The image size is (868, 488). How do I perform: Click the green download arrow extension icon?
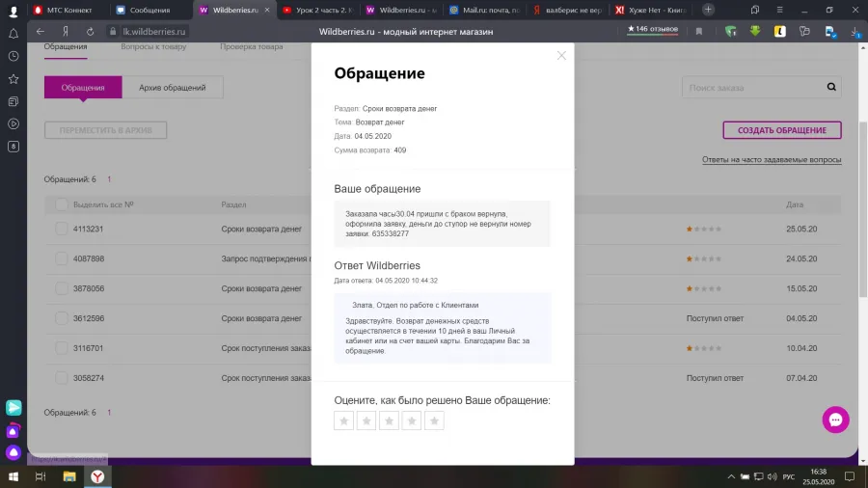pos(755,32)
